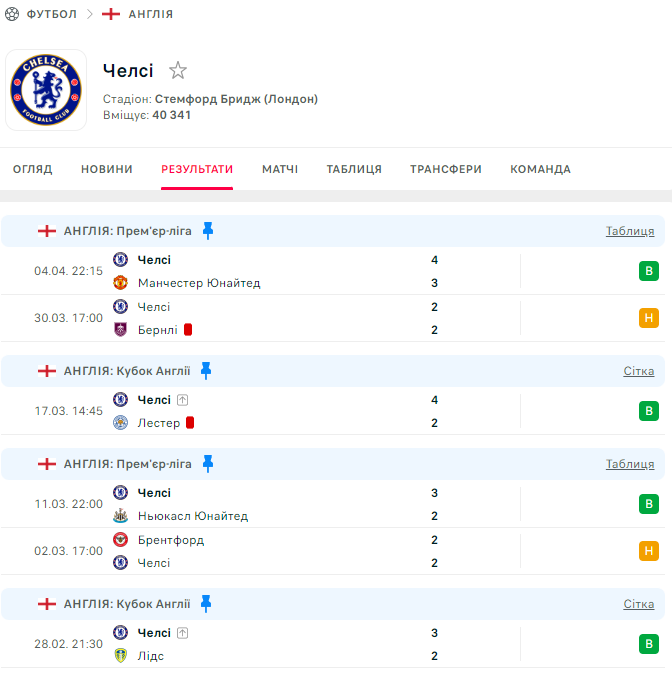Image resolution: width=672 pixels, height=676 pixels.
Task: Toggle pin on first Прем'єр-ліга section
Action: [x=208, y=231]
